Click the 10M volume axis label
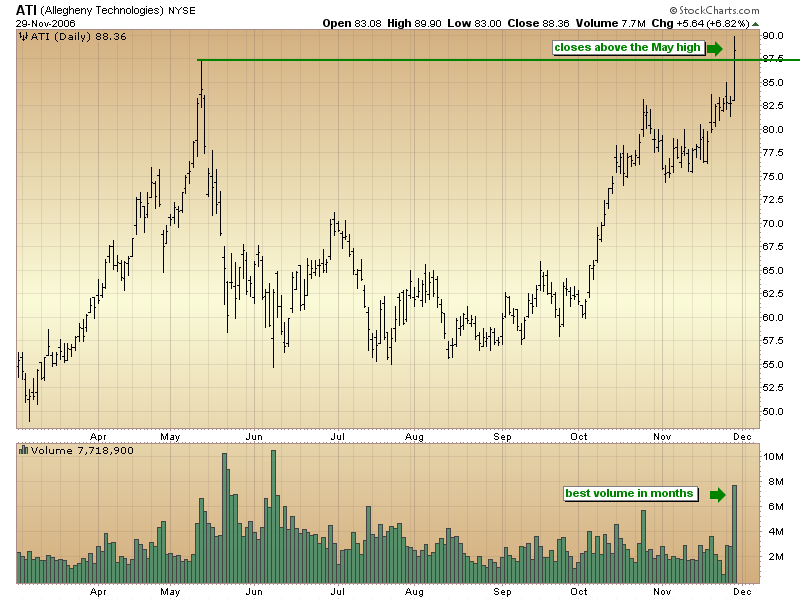Viewport: 800px width, 600px height. pyautogui.click(x=773, y=457)
